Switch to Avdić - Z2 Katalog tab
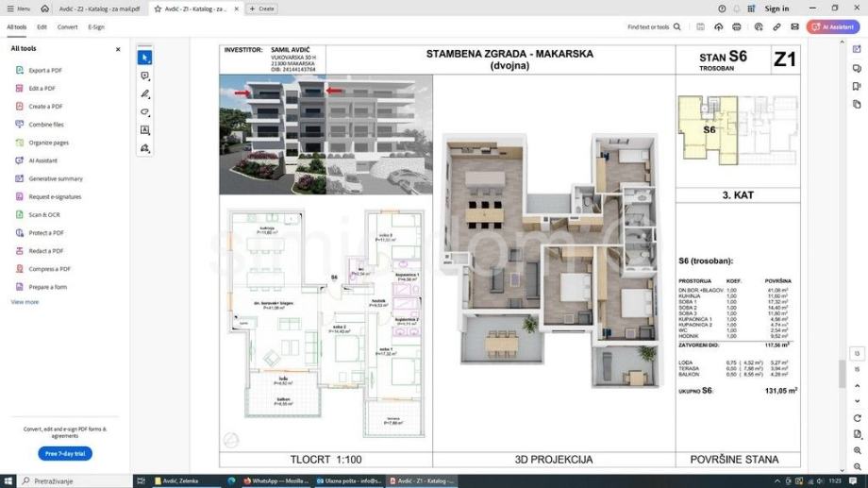 point(100,8)
